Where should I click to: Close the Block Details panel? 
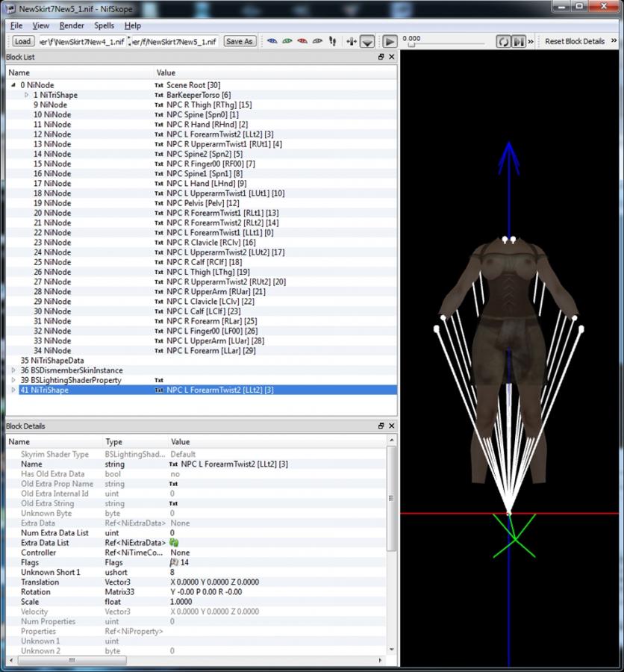click(391, 426)
